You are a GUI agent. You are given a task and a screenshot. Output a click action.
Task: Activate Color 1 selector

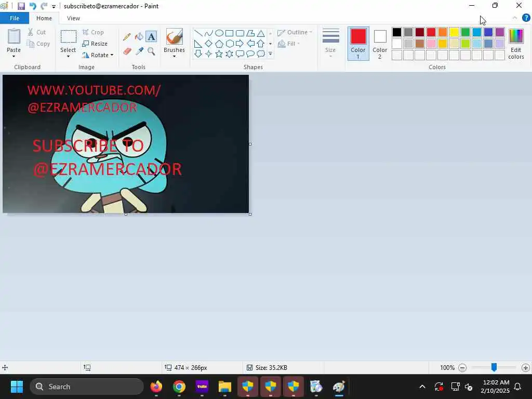[x=358, y=44]
